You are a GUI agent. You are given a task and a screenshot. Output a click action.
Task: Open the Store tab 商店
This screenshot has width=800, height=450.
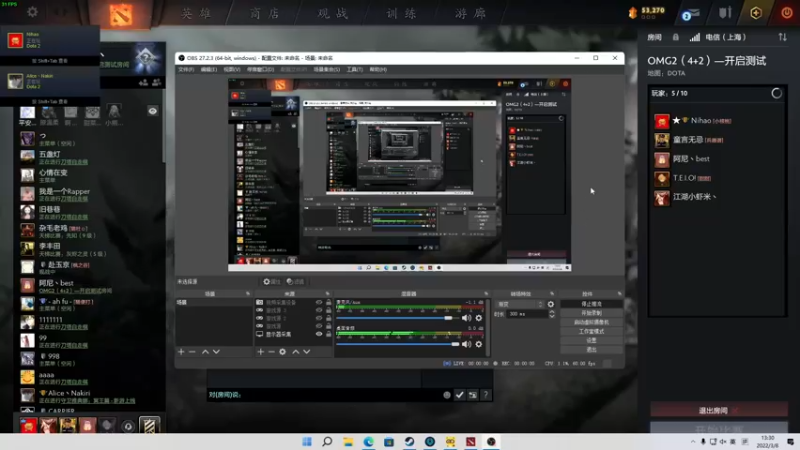point(265,14)
